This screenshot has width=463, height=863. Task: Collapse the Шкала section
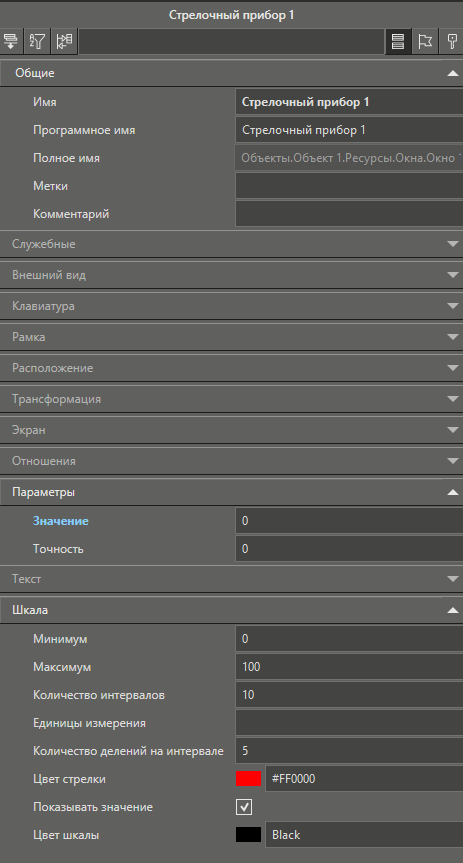[453, 610]
